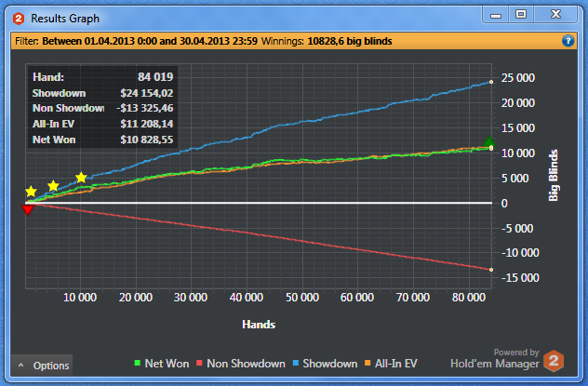Toggle the Non Showdown red legend swatch
Viewport: 588px width, 386px height.
[x=199, y=363]
